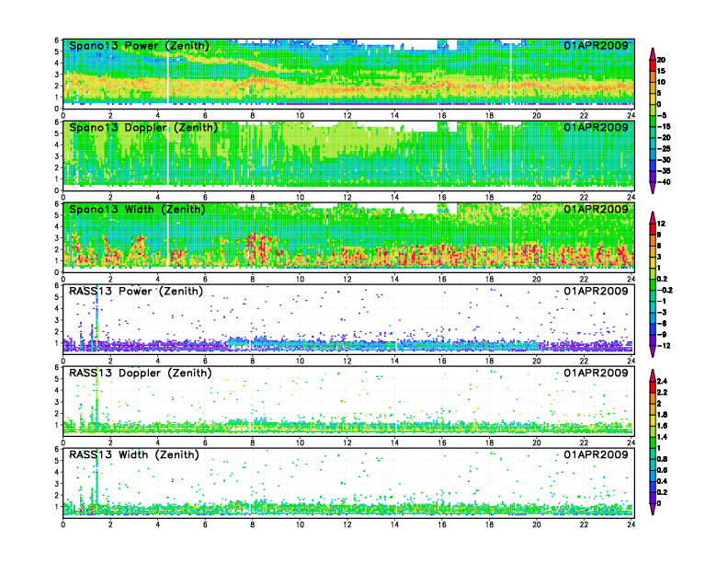Click hour 8 tick below Spano13 Width plot

[253, 279]
